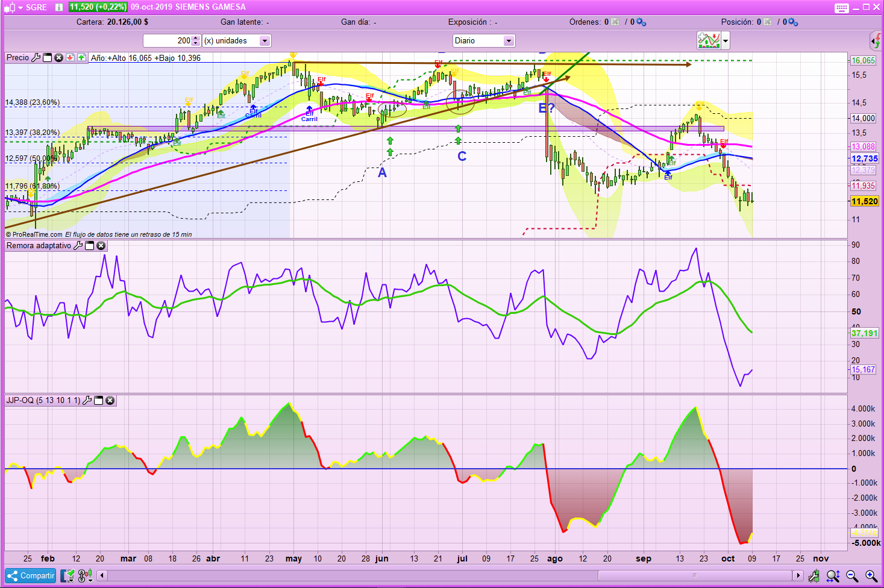
Task: Click the ProRealTime.com copyright link
Action: pyautogui.click(x=34, y=234)
